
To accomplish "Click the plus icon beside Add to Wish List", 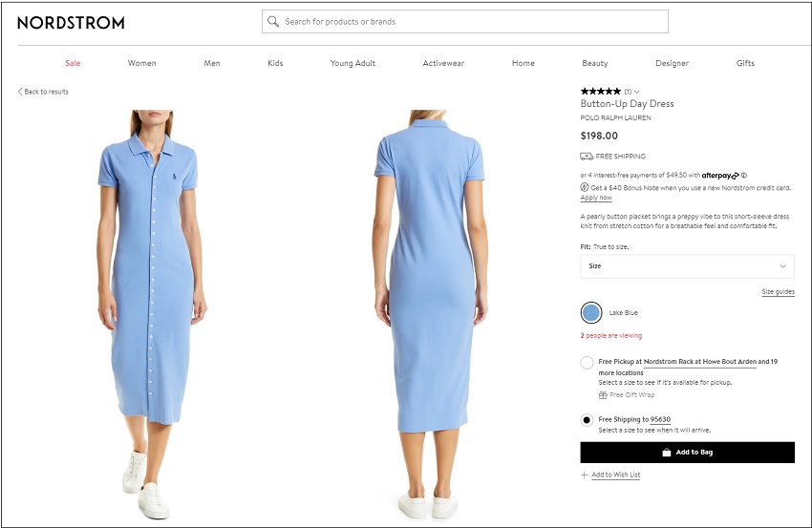I will [584, 475].
